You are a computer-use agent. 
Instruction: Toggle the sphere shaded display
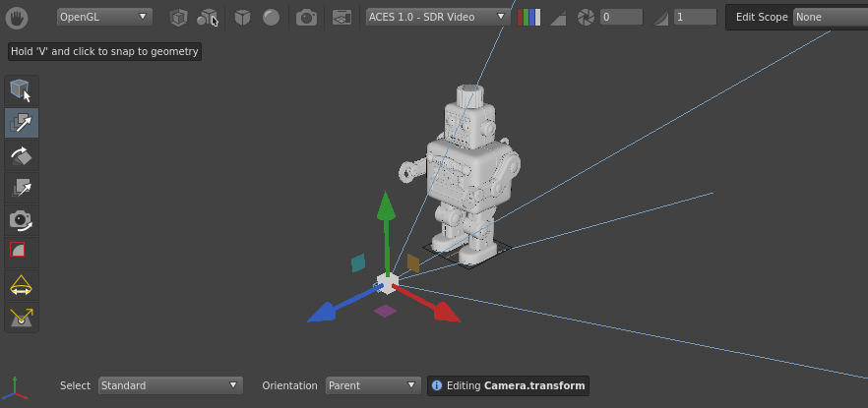[x=271, y=17]
